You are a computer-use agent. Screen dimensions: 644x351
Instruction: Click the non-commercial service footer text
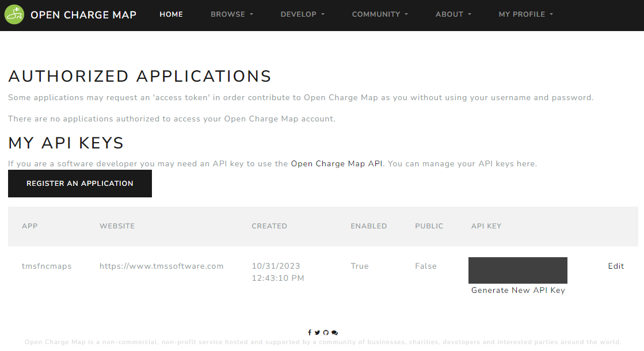(322, 342)
